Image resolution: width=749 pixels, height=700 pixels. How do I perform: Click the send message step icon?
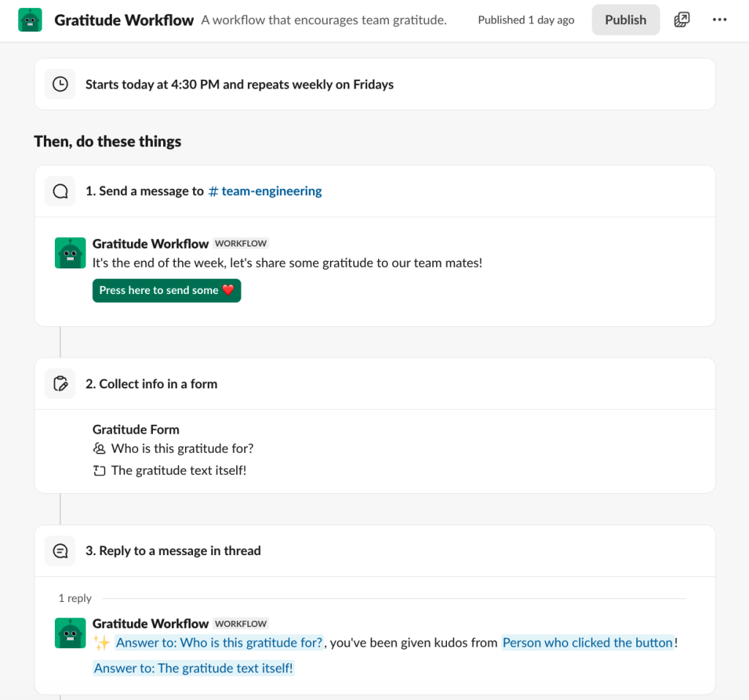[60, 191]
